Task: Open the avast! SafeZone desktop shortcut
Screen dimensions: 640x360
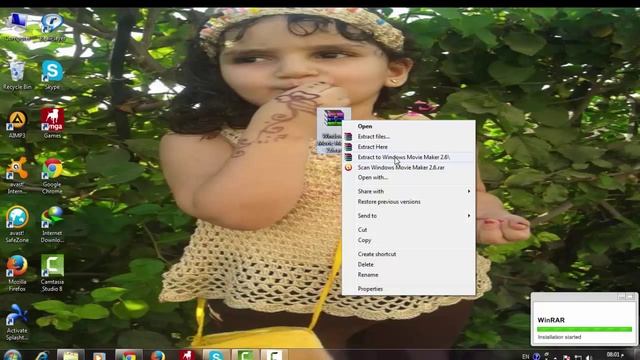Action: (17, 224)
